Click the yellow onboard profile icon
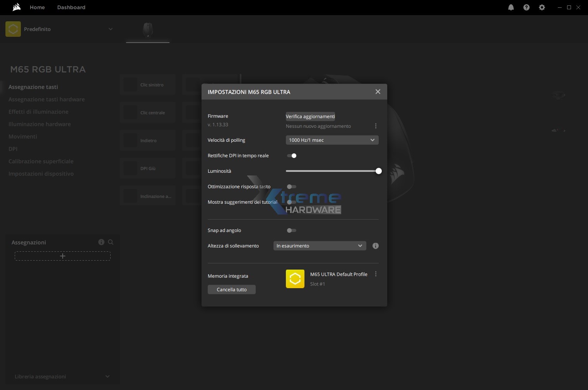 click(295, 279)
